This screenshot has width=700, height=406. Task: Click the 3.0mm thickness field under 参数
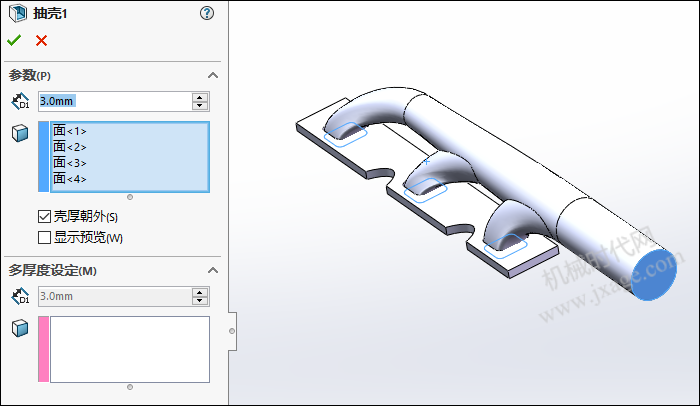(115, 101)
